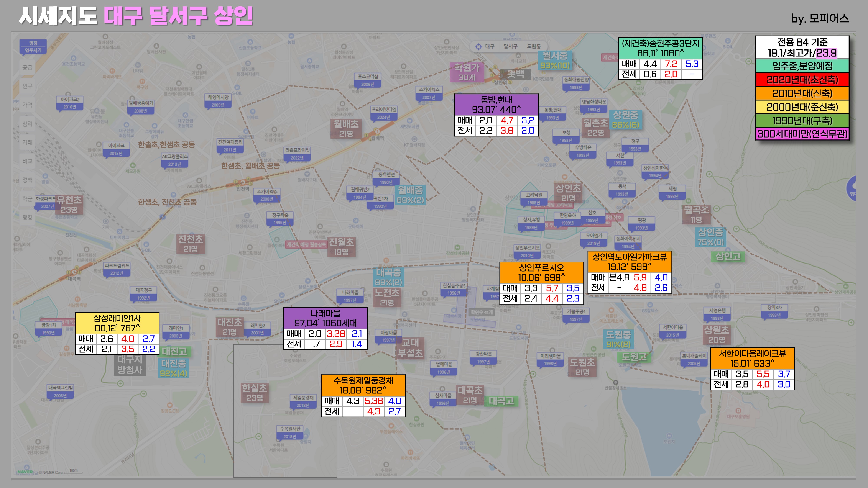Click the 거래 sidebar button
Image resolution: width=868 pixels, height=488 pixels.
click(x=27, y=142)
